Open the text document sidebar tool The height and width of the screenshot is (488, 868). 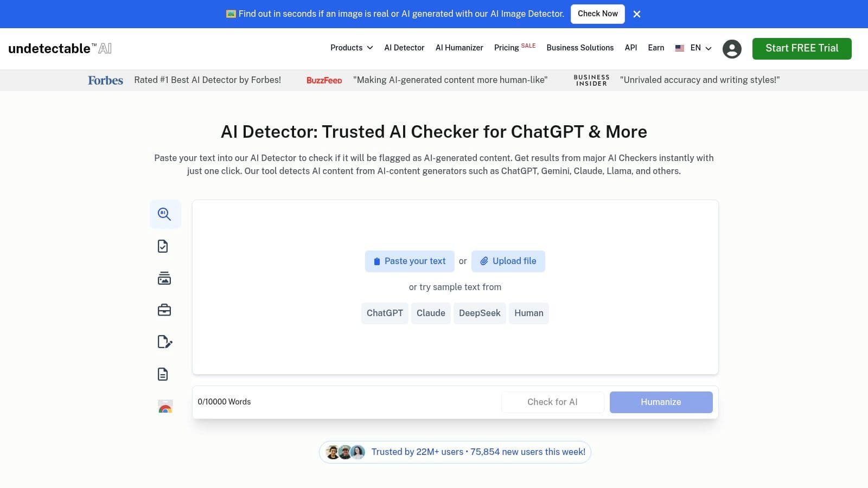click(163, 374)
